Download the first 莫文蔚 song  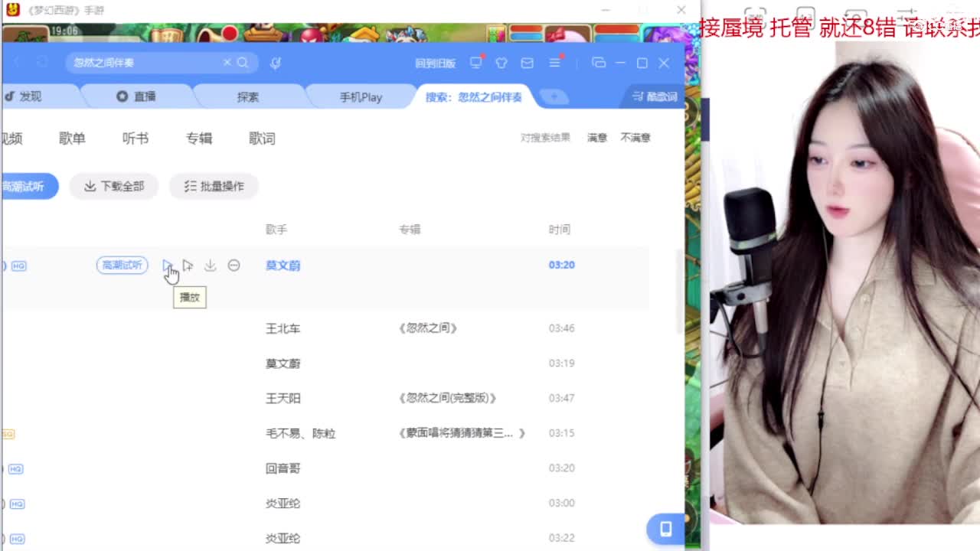(x=211, y=265)
